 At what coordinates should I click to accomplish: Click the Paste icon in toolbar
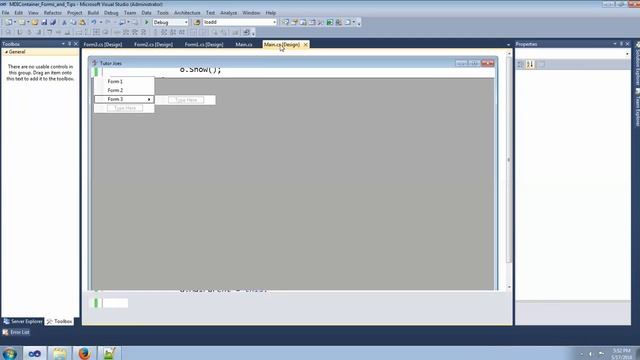82,22
